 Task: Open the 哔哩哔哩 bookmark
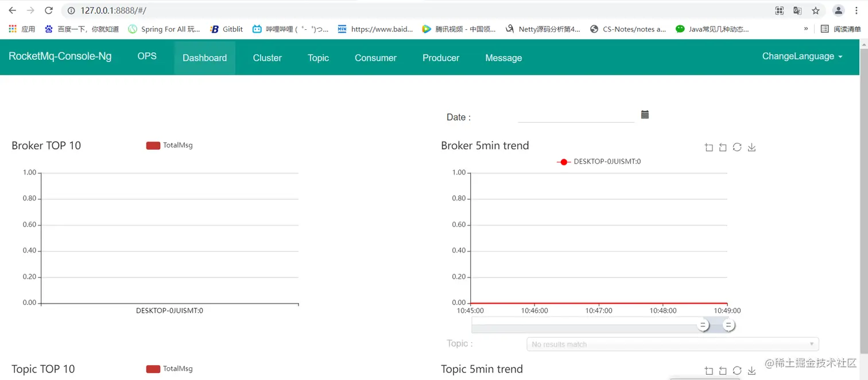(290, 29)
